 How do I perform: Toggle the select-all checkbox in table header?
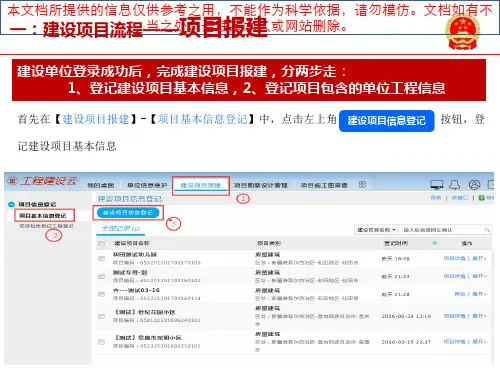coord(101,244)
